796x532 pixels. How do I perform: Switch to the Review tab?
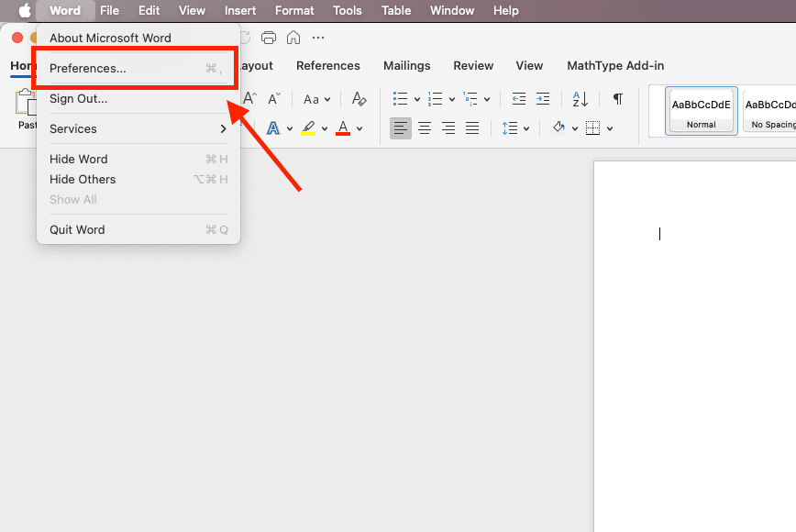473,65
